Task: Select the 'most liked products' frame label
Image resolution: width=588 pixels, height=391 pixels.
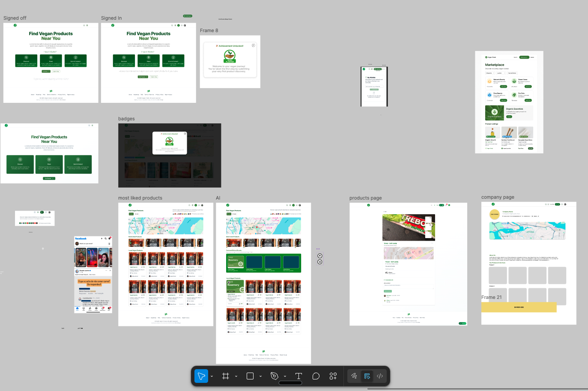Action: pos(140,198)
